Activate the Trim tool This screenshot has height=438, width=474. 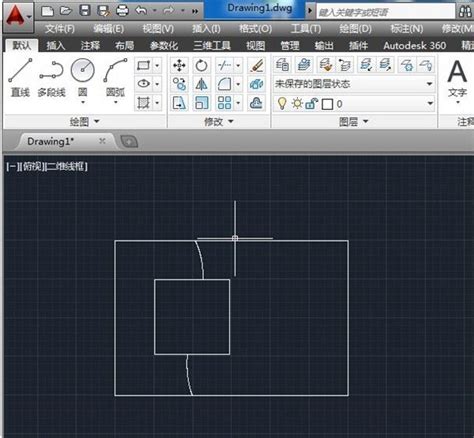(225, 65)
